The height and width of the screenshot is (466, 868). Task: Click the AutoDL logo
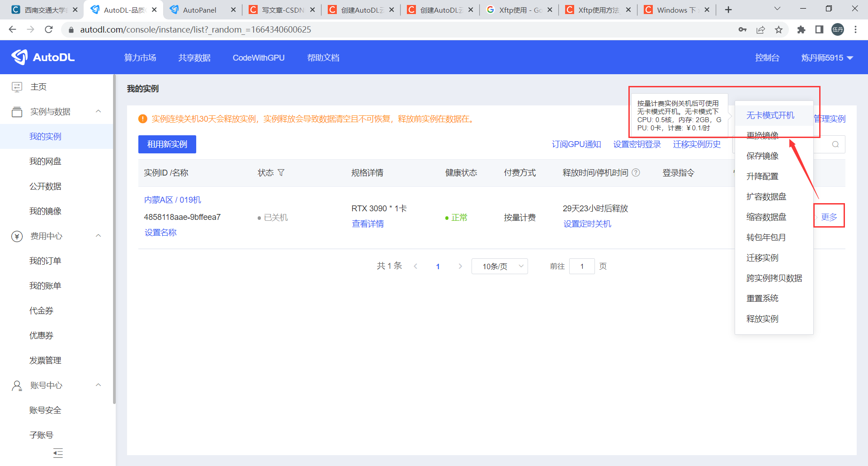[x=43, y=57]
